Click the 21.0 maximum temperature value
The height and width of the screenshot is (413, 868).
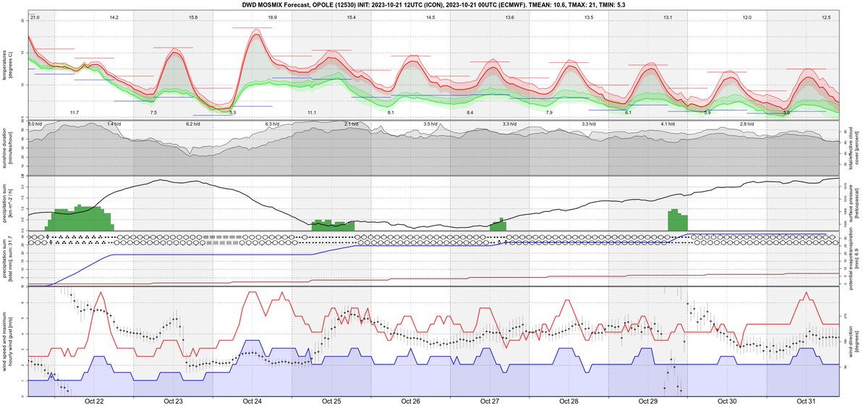coord(35,17)
